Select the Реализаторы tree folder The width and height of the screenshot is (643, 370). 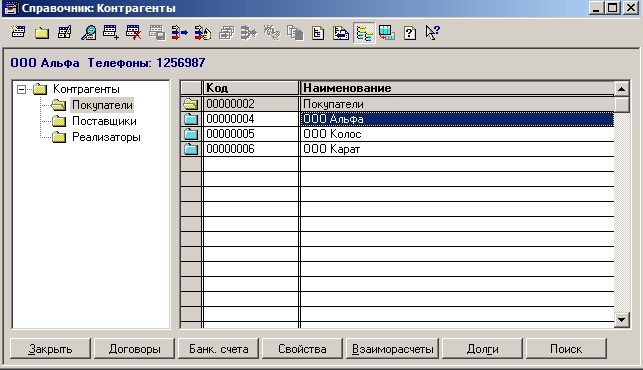pos(106,137)
